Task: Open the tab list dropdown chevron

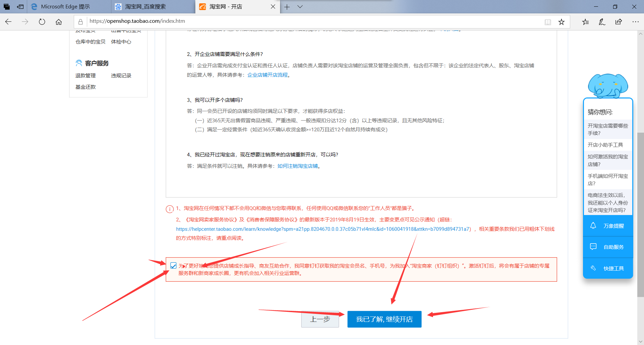Action: [x=300, y=7]
